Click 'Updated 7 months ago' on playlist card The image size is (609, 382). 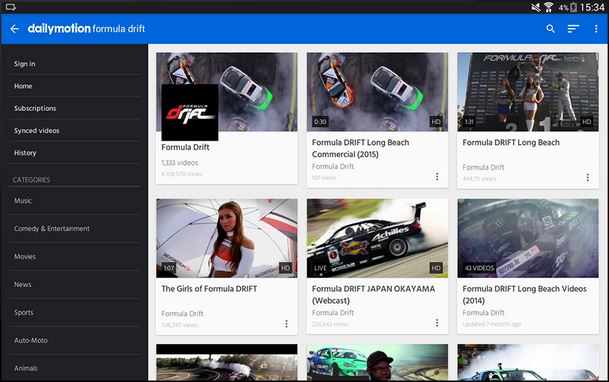[x=492, y=324]
